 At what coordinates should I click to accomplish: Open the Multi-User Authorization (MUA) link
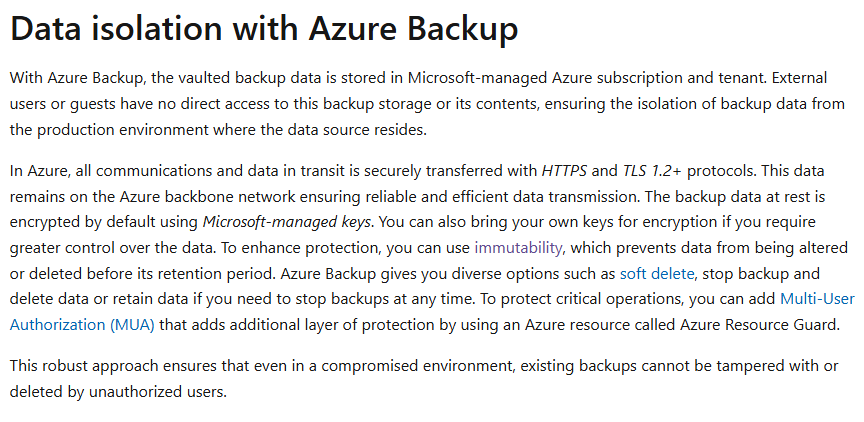coord(432,312)
